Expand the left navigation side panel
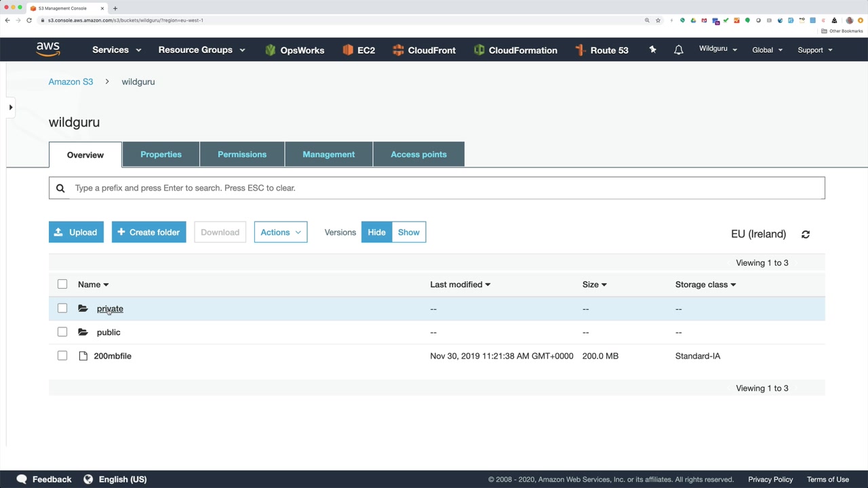 click(x=11, y=107)
